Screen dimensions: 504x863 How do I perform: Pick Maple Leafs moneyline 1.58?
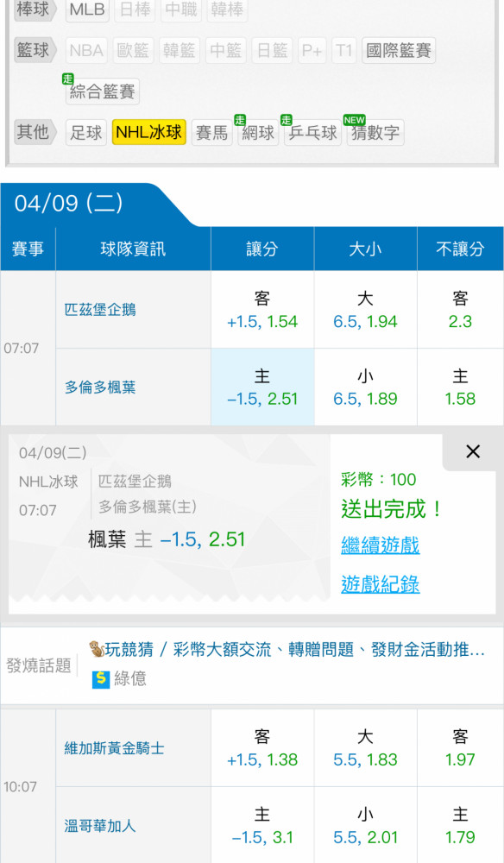pyautogui.click(x=460, y=387)
